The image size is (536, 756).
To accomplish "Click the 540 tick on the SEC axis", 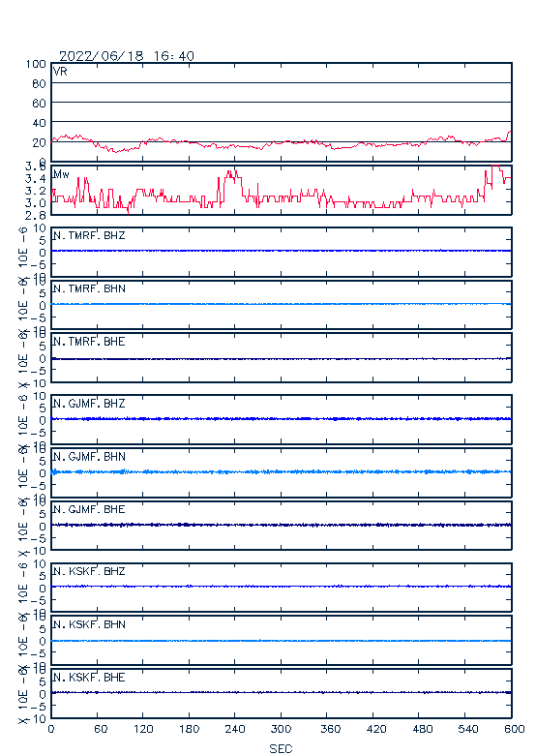I will 467,729.
